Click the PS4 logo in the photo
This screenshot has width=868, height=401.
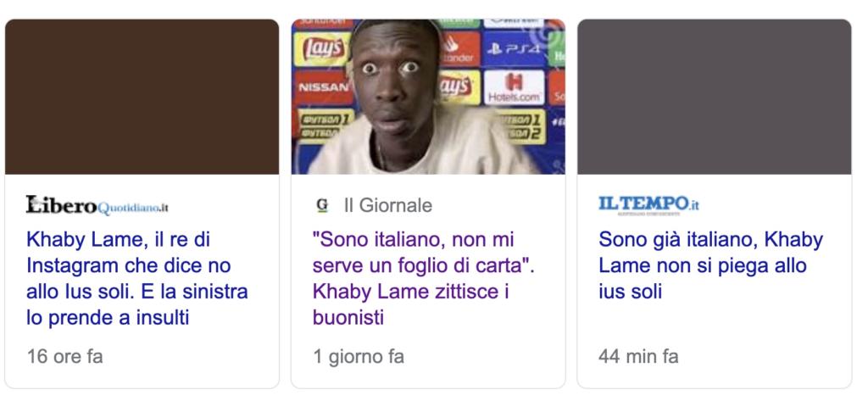click(514, 48)
